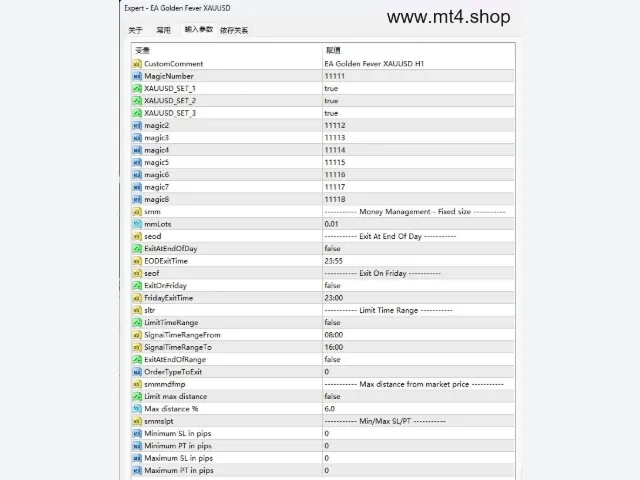
Task: Click the magic7 integer type icon
Action: coord(137,187)
